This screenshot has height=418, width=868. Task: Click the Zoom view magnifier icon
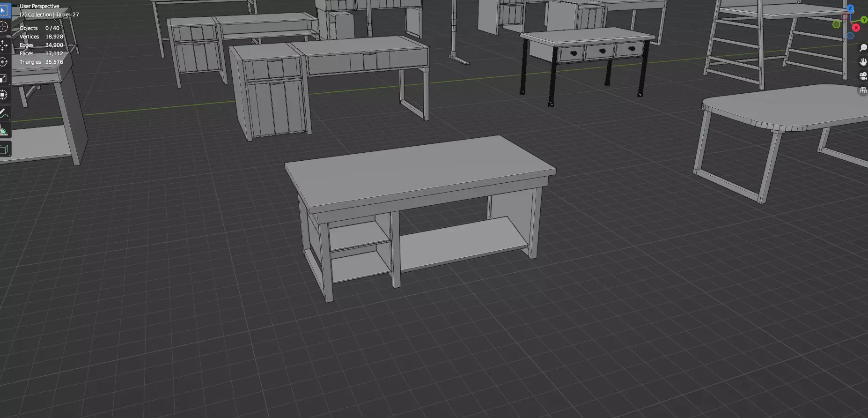coord(863,48)
